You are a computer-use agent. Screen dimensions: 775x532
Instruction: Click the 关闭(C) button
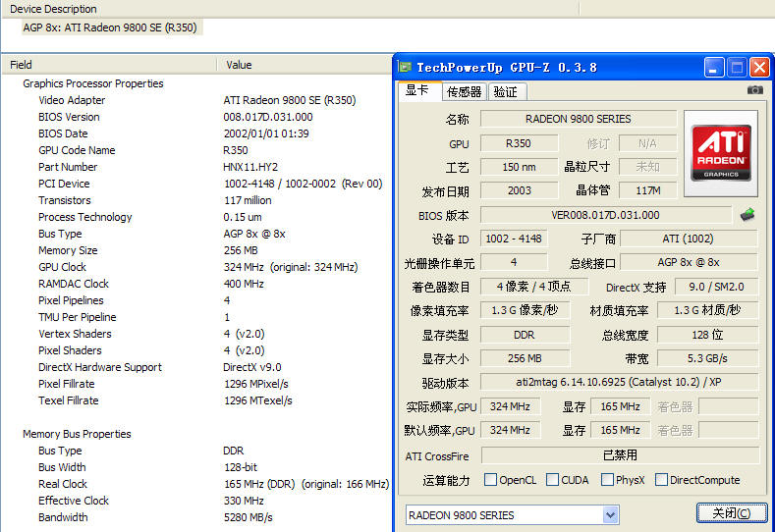(732, 513)
